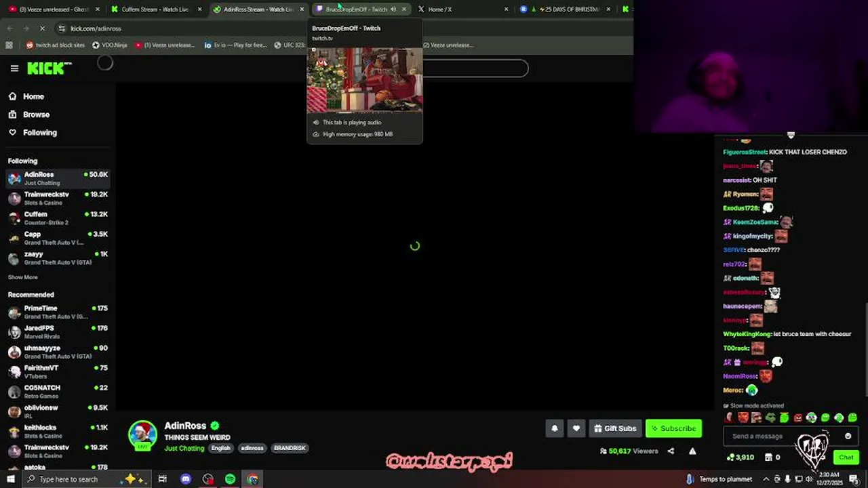Click WhyteKingKong username in chat

(x=747, y=334)
